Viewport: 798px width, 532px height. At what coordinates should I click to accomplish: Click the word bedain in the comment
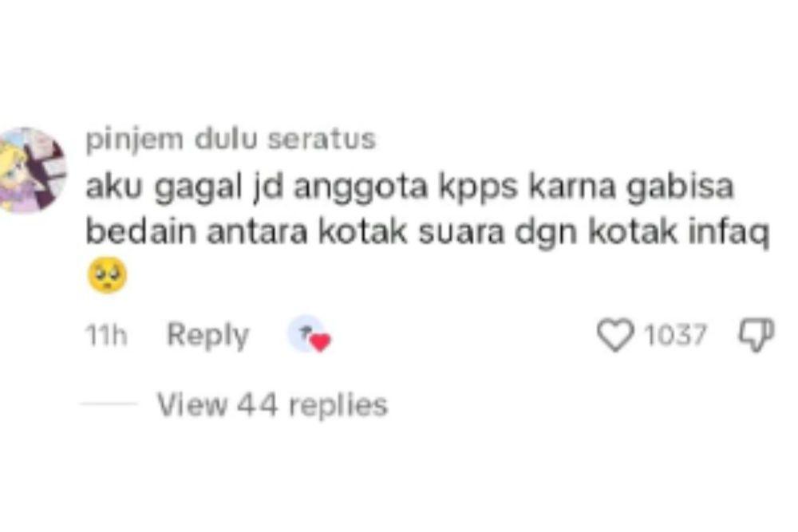(141, 232)
